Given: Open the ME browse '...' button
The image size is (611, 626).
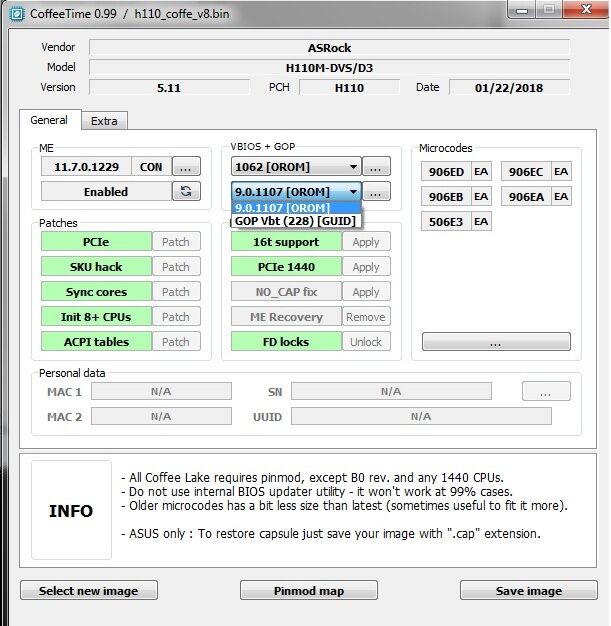Looking at the screenshot, I should click(186, 166).
